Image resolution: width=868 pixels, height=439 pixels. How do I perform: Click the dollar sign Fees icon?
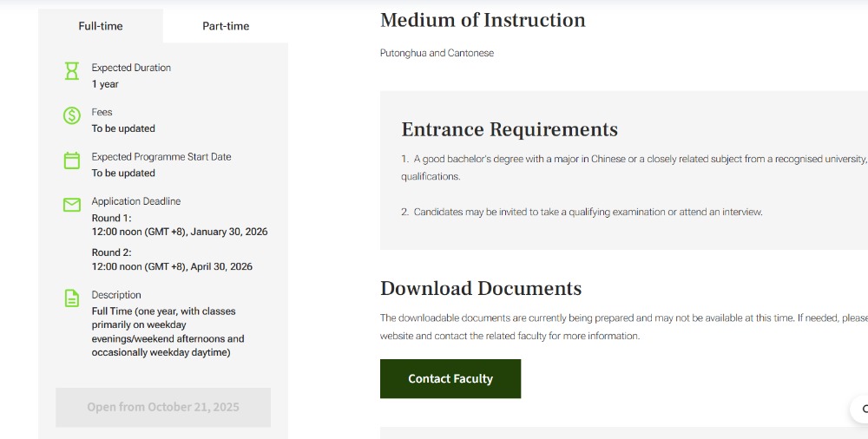pos(72,115)
